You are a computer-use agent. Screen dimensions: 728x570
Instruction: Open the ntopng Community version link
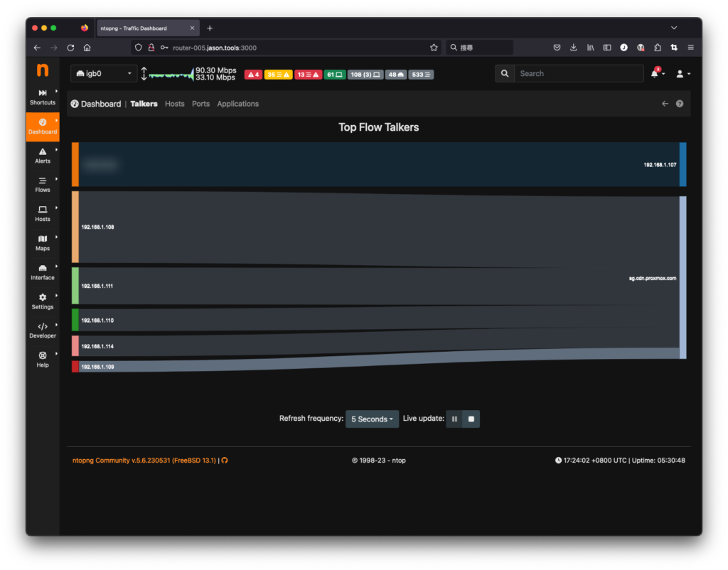[x=144, y=461]
